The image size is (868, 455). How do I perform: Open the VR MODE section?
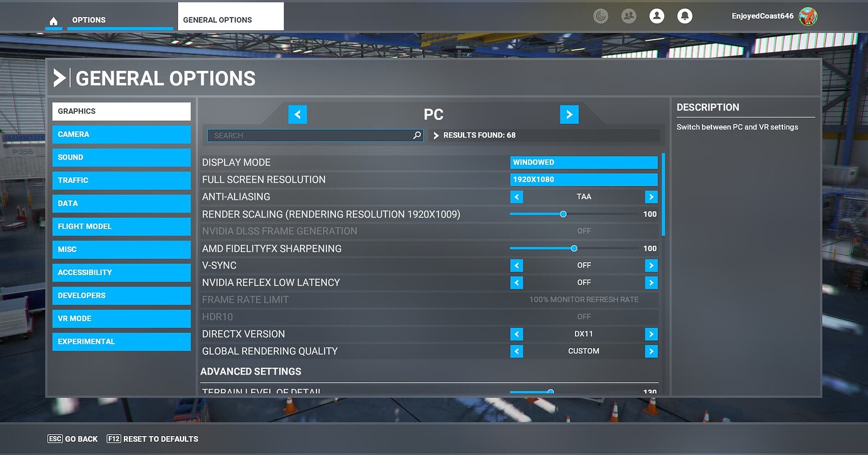coord(121,318)
